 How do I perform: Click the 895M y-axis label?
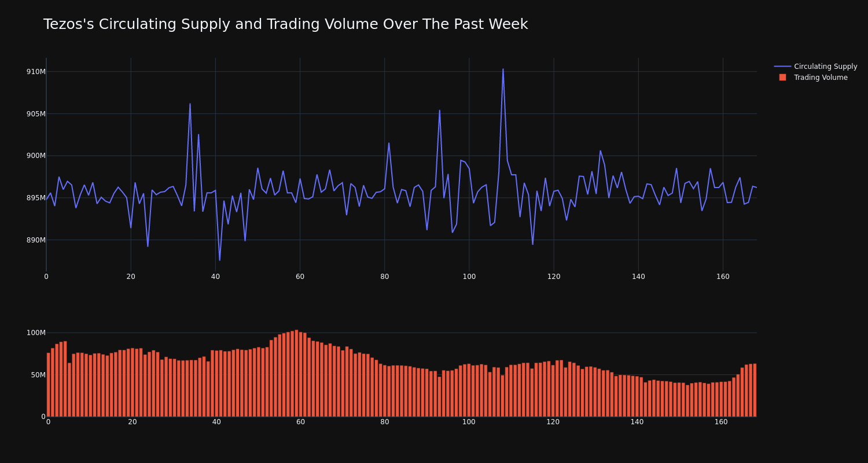pyautogui.click(x=36, y=198)
